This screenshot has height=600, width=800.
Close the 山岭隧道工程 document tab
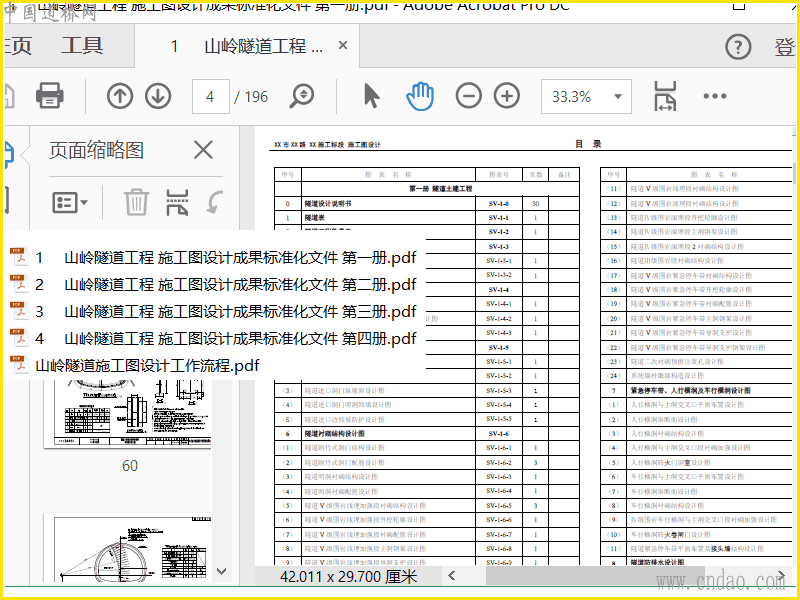[x=343, y=45]
